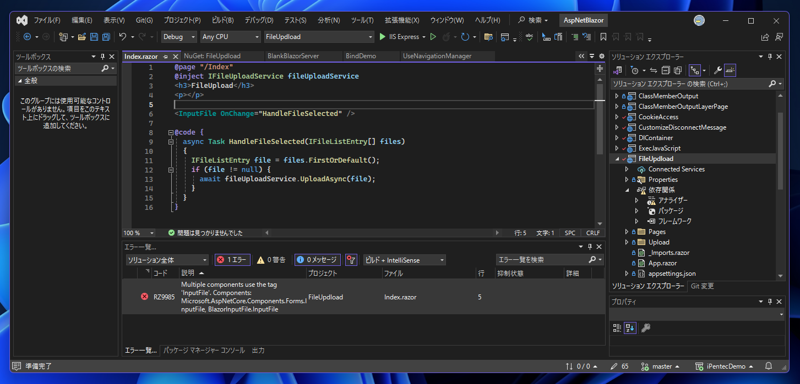The image size is (800, 384).
Task: Click the Open File folder icon
Action: click(81, 37)
